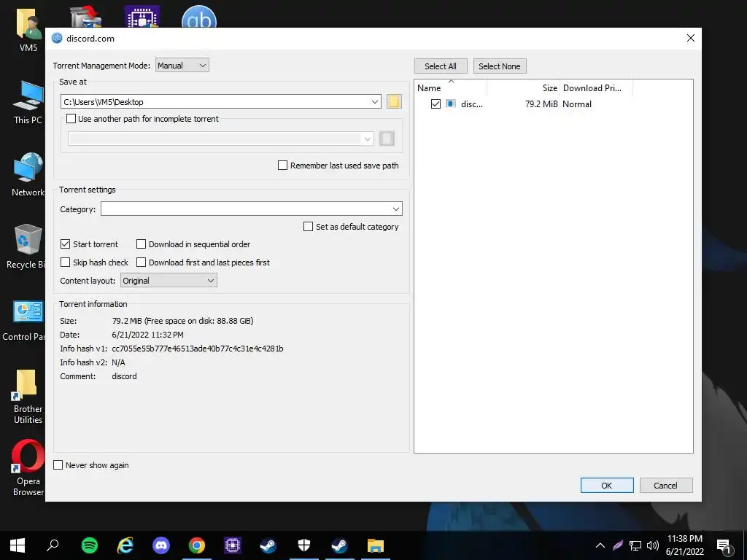The width and height of the screenshot is (747, 560).
Task: Open Google Chrome from the taskbar
Action: click(197, 545)
